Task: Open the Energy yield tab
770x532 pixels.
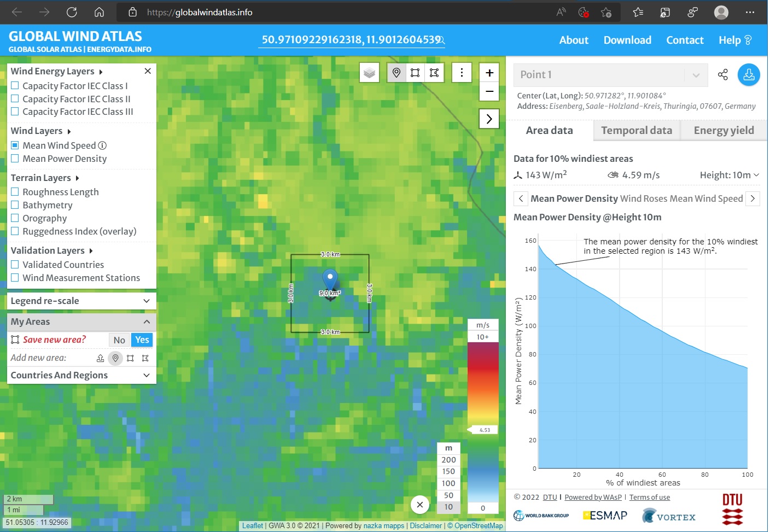Action: pyautogui.click(x=724, y=130)
